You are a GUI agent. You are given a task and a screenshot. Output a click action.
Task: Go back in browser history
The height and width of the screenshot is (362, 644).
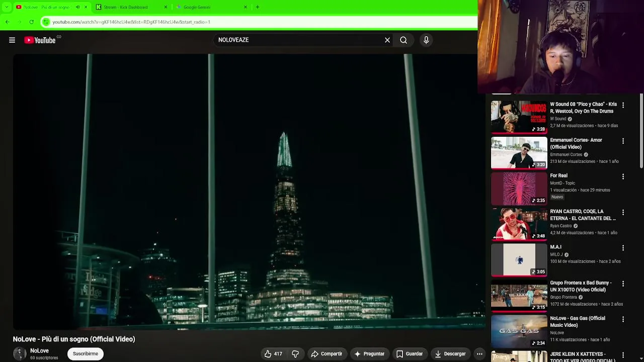[x=8, y=22]
